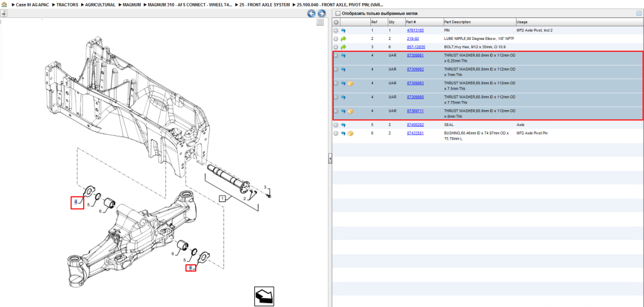
Task: Open part number 87309862 link
Action: click(x=415, y=69)
